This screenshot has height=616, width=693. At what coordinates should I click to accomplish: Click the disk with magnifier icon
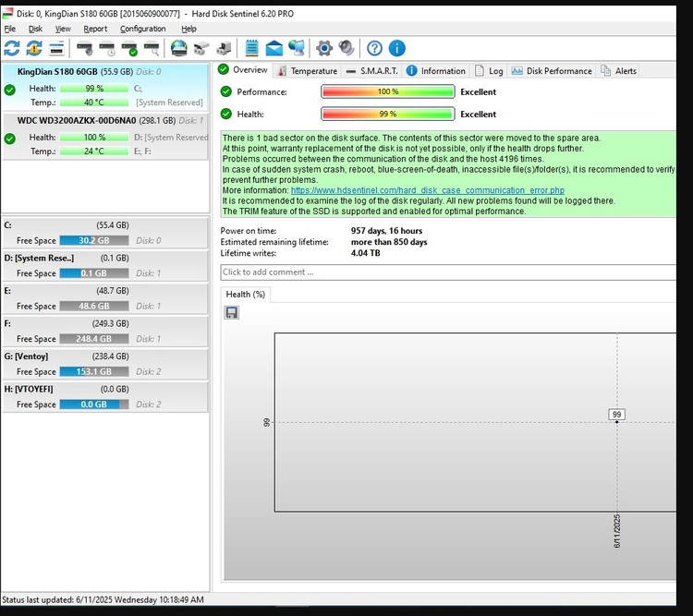tap(152, 48)
